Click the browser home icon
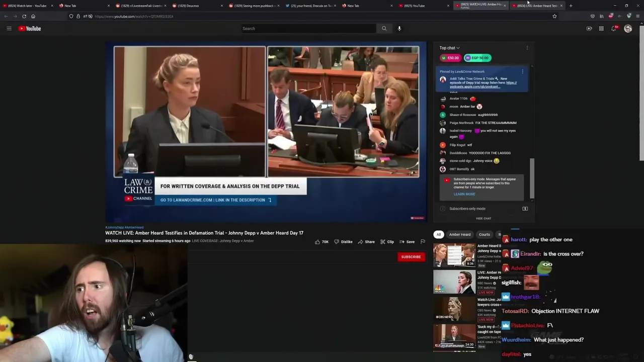This screenshot has width=644, height=362. click(33, 16)
